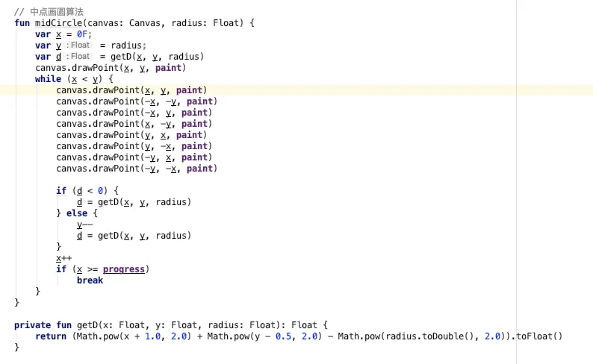Click the private keyword
The image size is (593, 364).
pyautogui.click(x=34, y=325)
